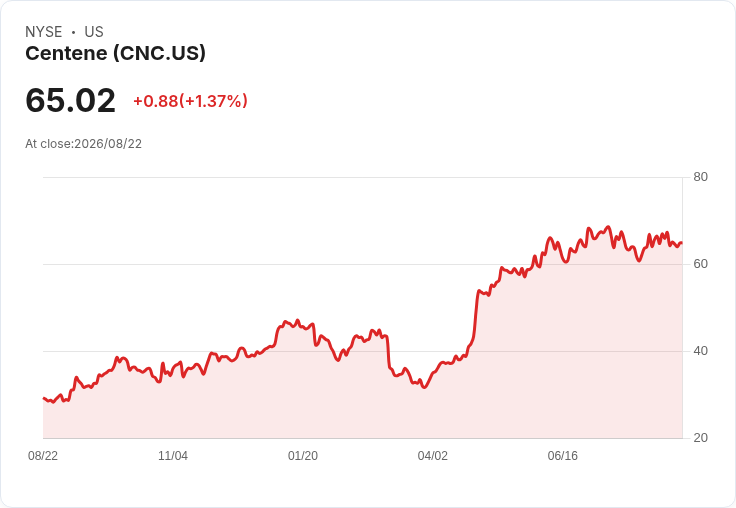
Task: Click the 11/04 x-axis date label
Action: (173, 455)
